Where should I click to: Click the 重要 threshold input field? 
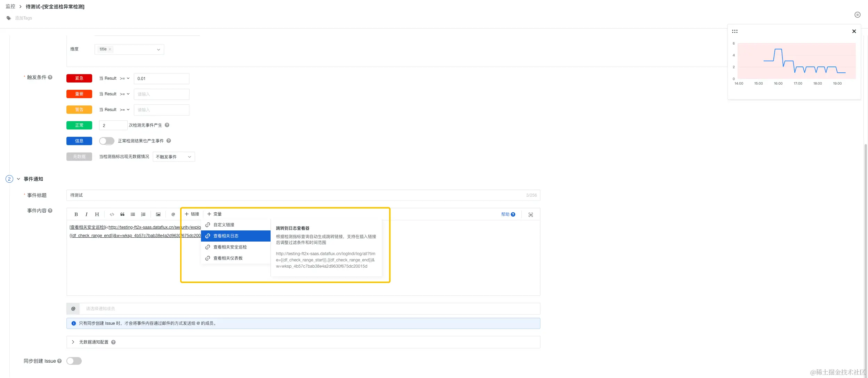161,94
